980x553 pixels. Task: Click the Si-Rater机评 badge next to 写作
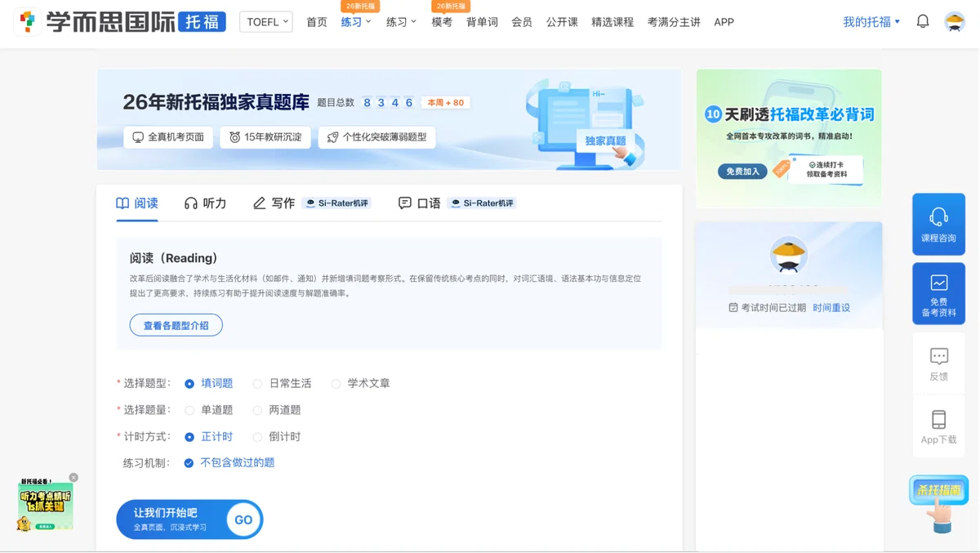[x=336, y=203]
